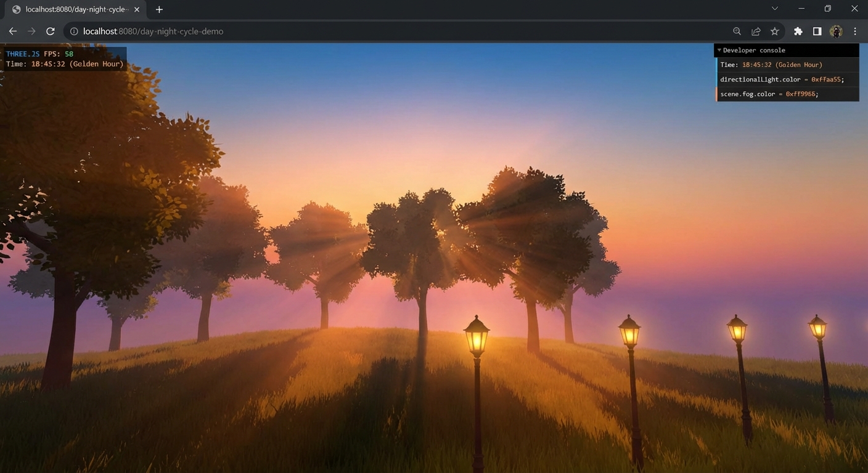868x473 pixels.
Task: Open the profile avatar menu
Action: [836, 31]
